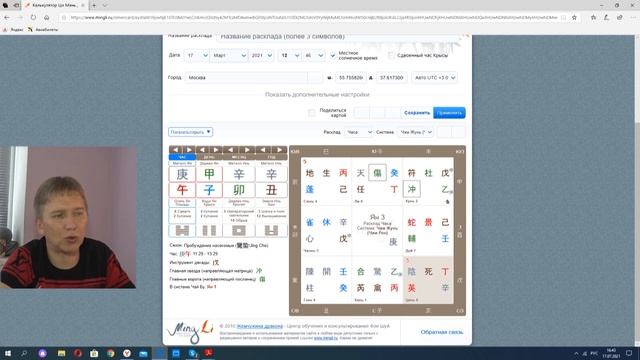
Task: Select the year pillar tab
Action: coord(271,157)
